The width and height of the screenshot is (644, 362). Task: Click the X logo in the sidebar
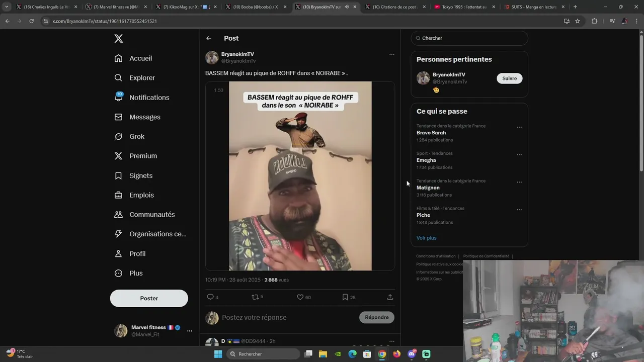118,39
